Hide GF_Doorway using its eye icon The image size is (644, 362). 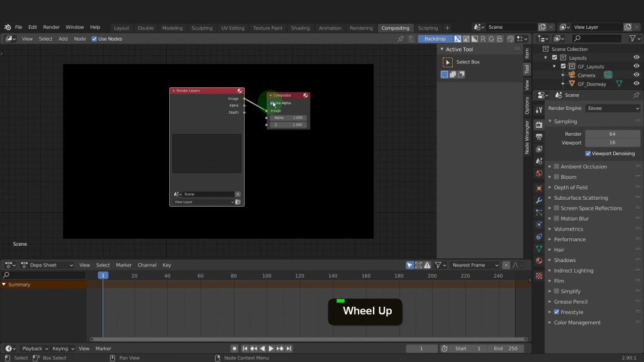(x=636, y=84)
